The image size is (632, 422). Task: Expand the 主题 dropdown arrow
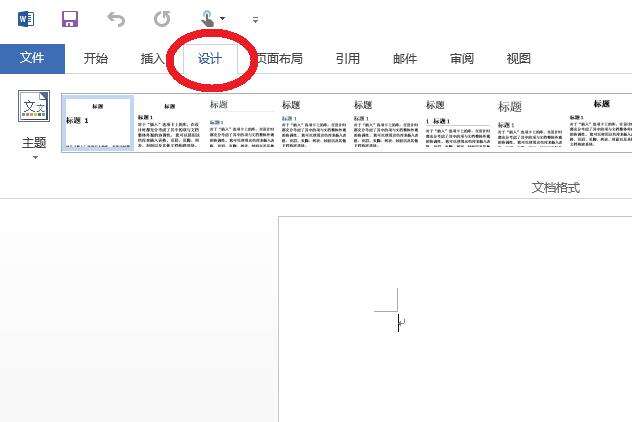[x=35, y=158]
